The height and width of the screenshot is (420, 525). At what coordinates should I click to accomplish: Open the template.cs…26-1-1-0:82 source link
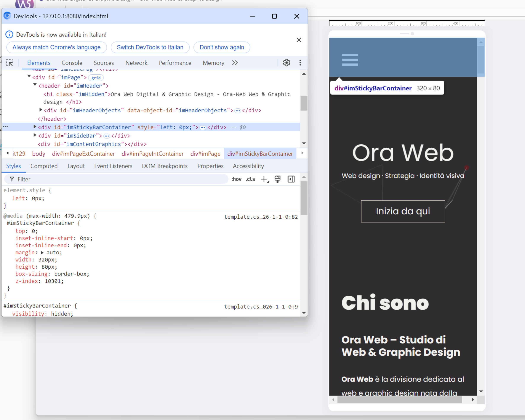coord(261,216)
